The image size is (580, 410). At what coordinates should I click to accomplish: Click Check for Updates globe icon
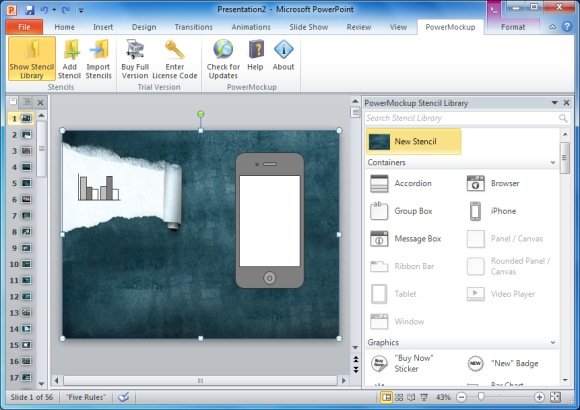point(223,49)
